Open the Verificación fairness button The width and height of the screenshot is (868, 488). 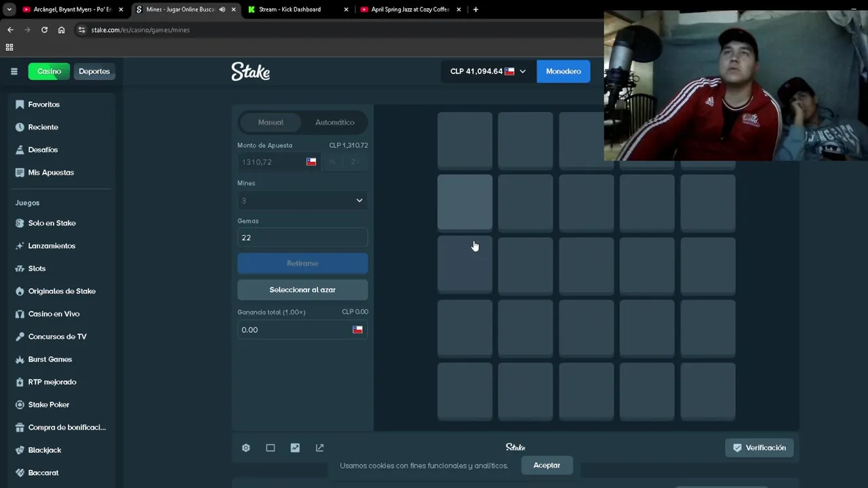(759, 448)
